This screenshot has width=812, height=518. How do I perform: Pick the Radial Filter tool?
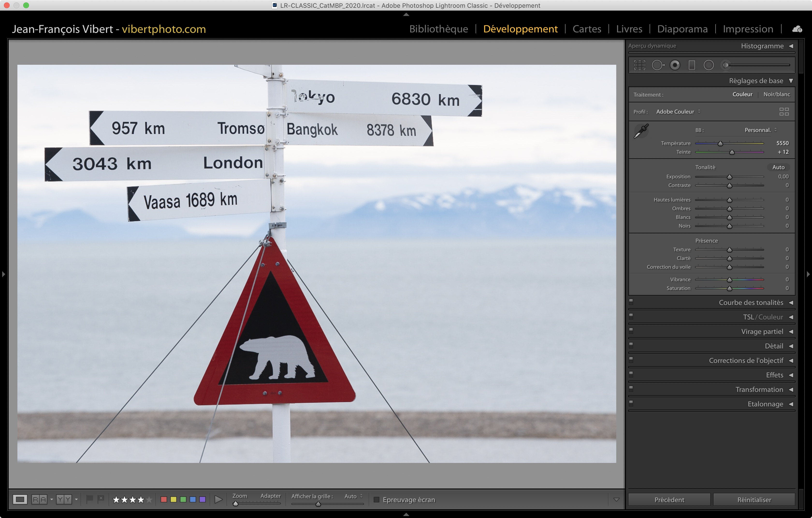[709, 65]
